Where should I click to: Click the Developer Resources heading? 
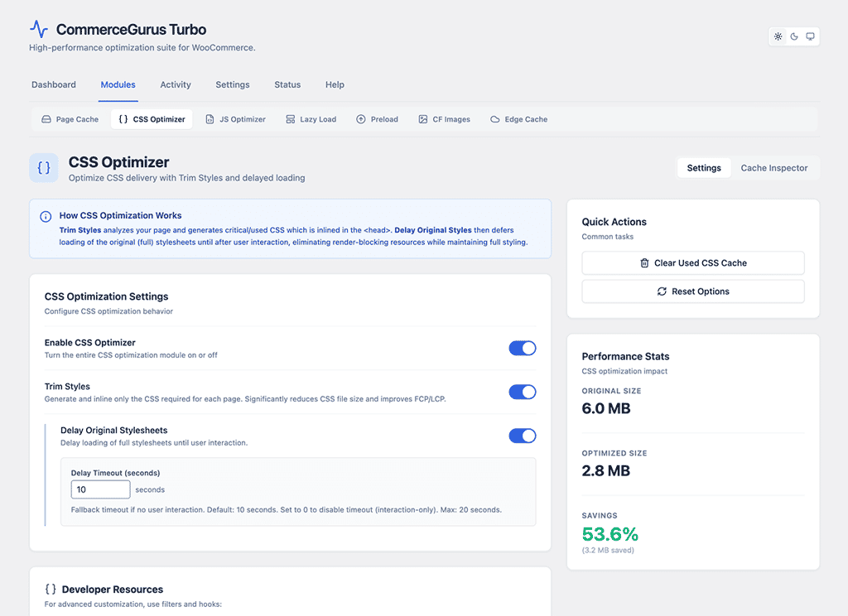(x=112, y=590)
